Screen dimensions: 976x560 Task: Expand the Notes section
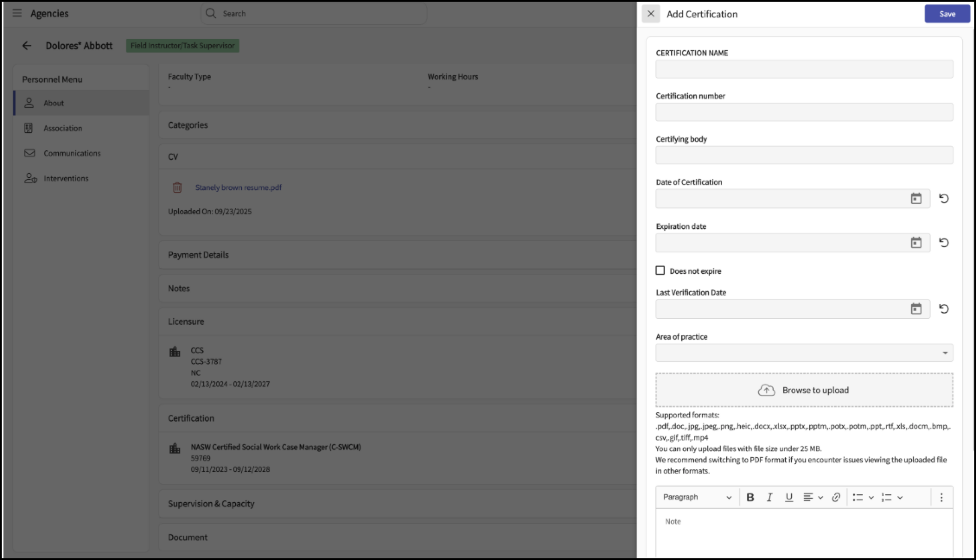tap(398, 288)
